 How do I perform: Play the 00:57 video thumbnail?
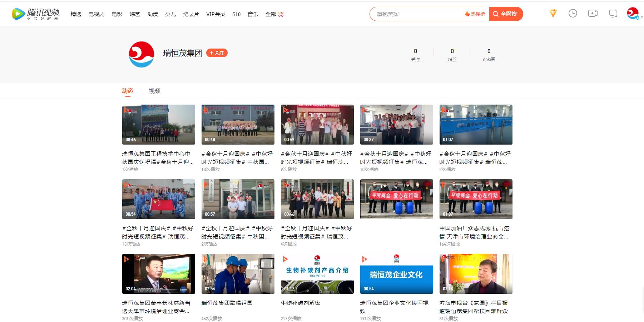[238, 199]
